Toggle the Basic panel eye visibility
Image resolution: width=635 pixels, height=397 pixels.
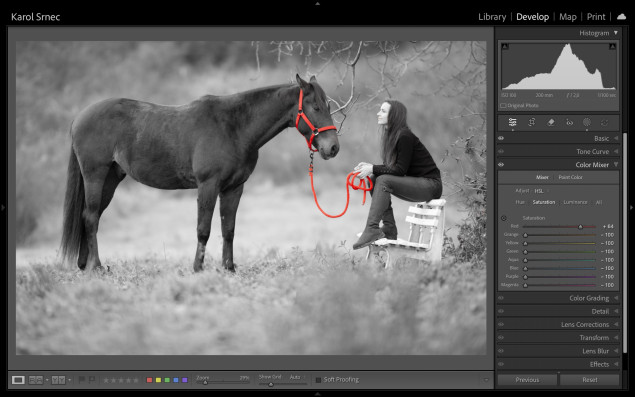tap(501, 138)
